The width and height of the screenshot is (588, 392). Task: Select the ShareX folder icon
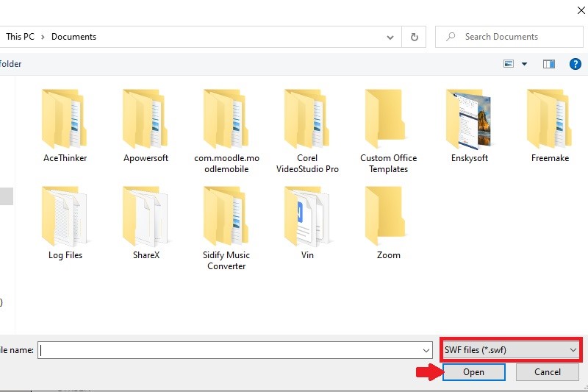pos(145,216)
